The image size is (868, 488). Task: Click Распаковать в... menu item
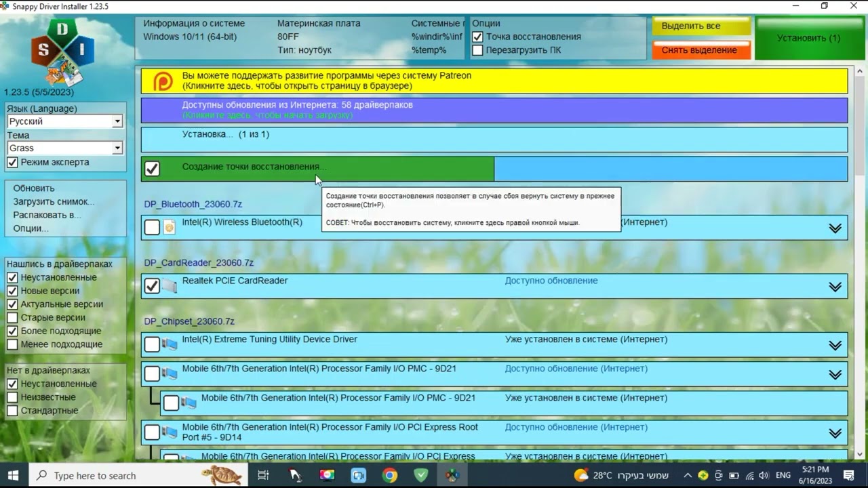click(x=47, y=215)
